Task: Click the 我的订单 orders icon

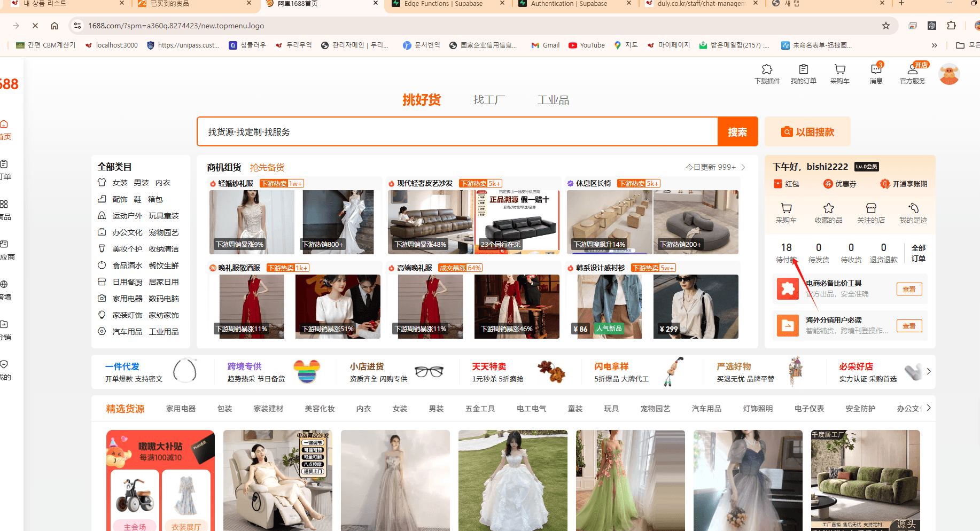Action: pyautogui.click(x=804, y=74)
